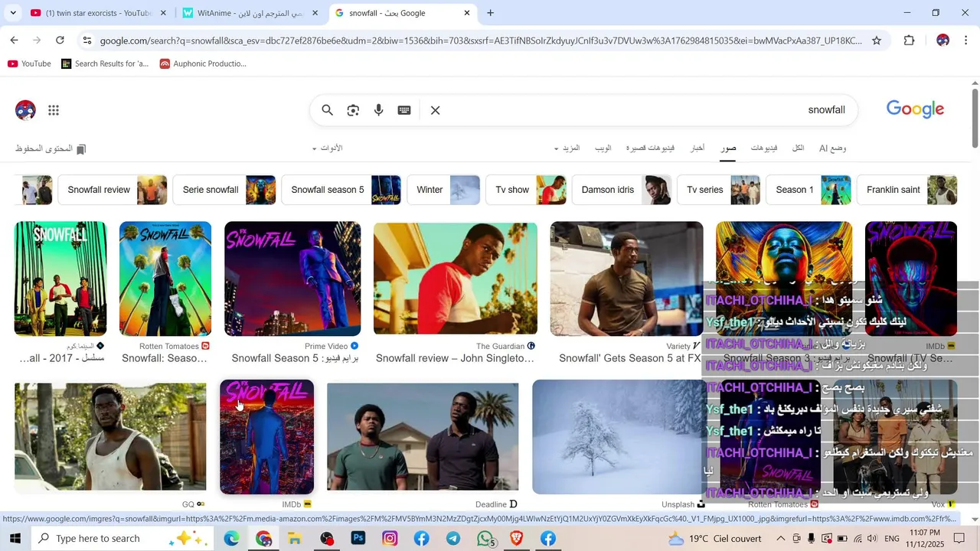Open Telegram from the taskbar
Viewport: 980px width, 551px height.
click(453, 539)
